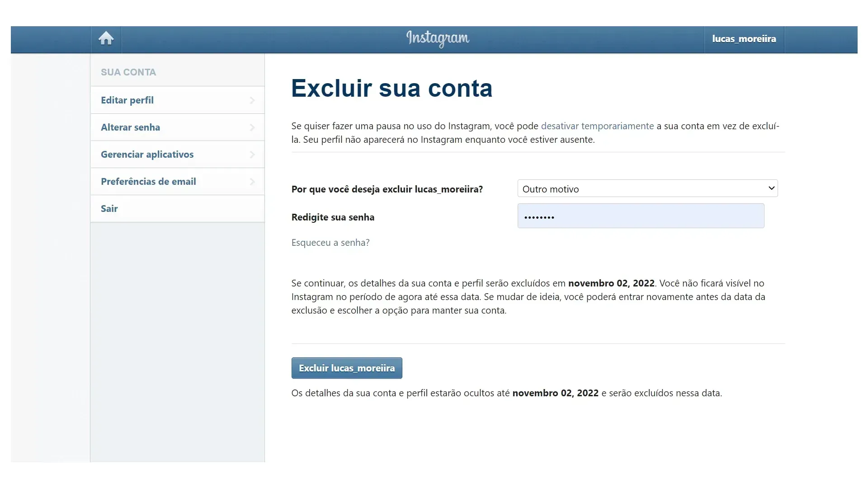Open the Outro motivo reason dropdown

tap(647, 188)
